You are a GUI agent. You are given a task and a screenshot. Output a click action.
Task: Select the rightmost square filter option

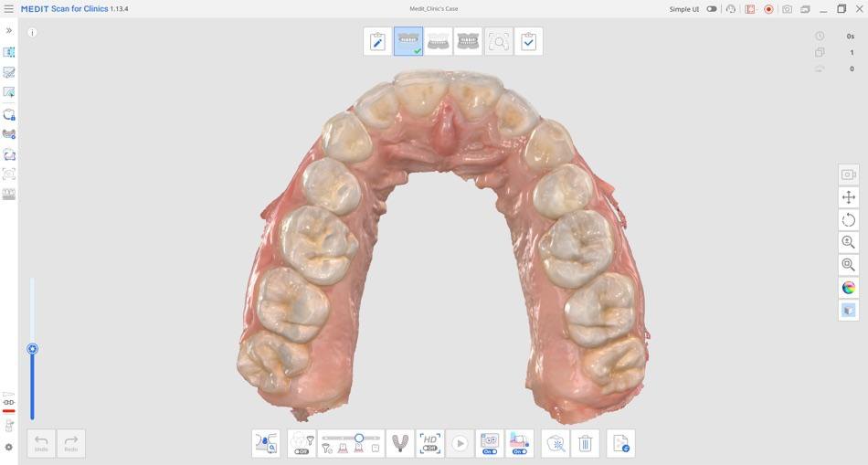[x=376, y=449]
